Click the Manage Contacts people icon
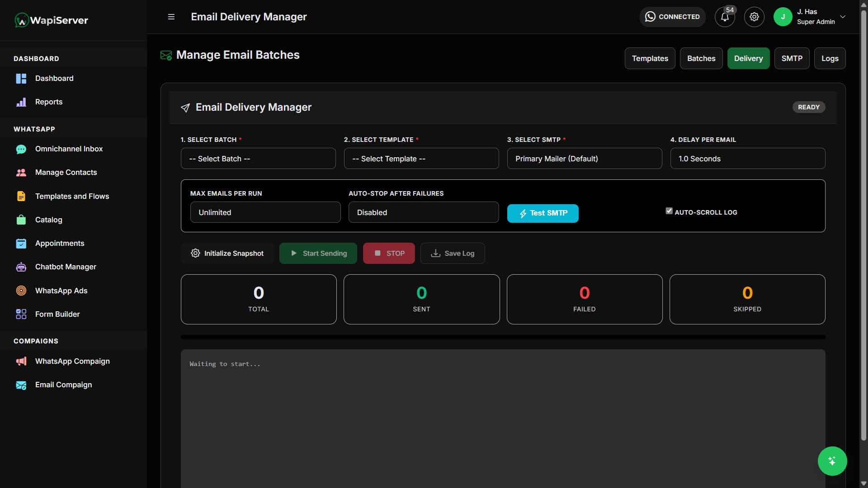868x488 pixels. (x=21, y=173)
